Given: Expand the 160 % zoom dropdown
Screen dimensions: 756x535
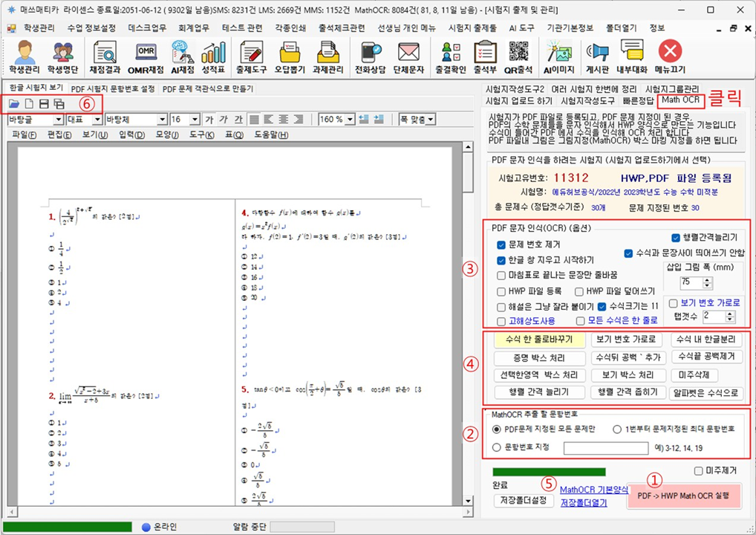Looking at the screenshot, I should (348, 119).
